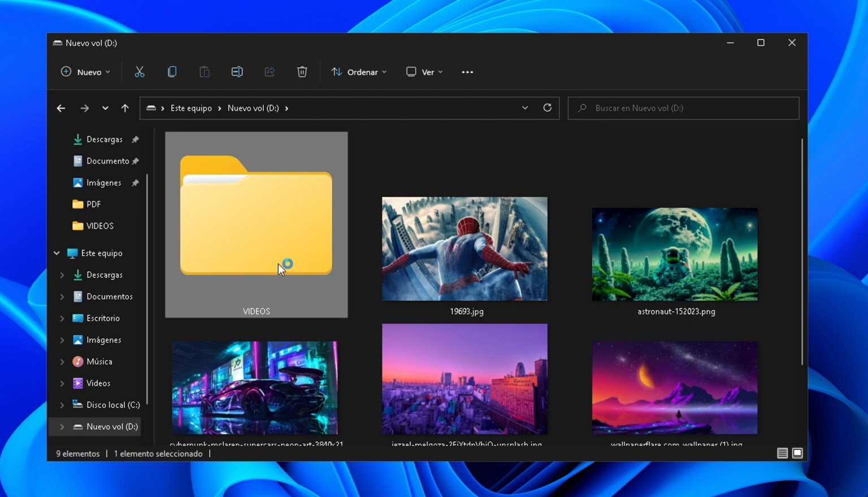868x497 pixels.
Task: Switch to large thumbnails view icon
Action: point(797,453)
